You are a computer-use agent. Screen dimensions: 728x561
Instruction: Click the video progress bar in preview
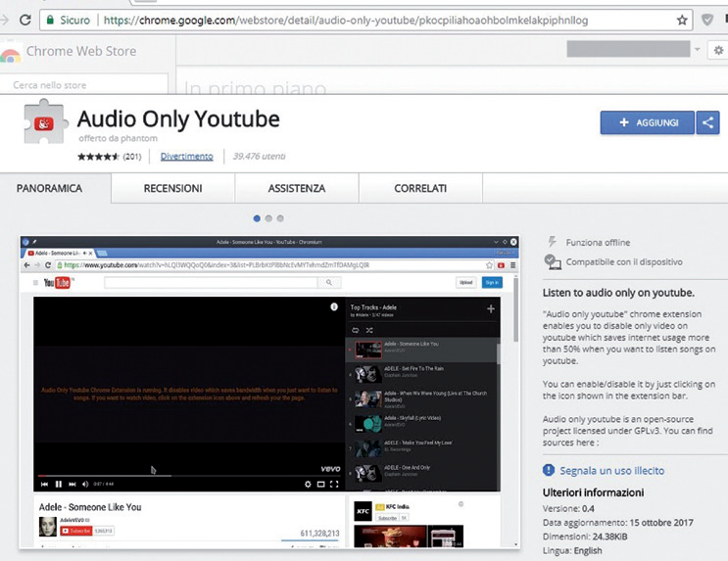[x=188, y=476]
